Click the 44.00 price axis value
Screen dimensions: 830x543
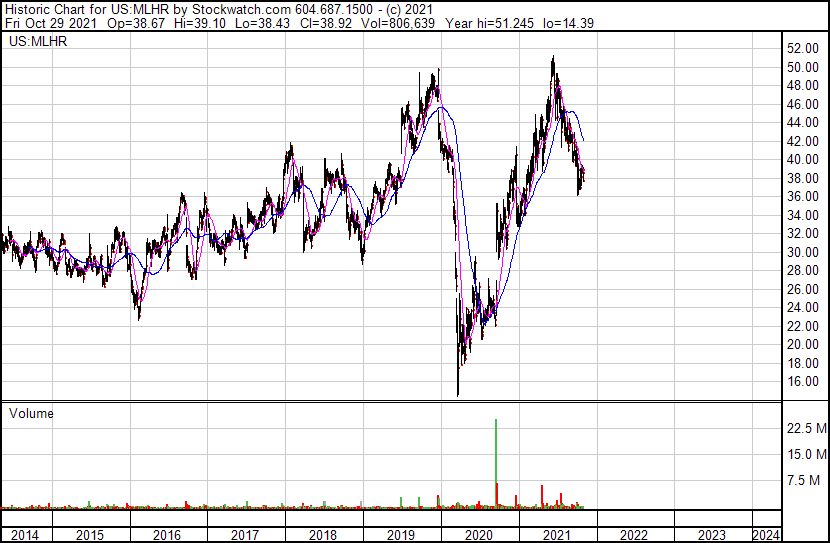803,122
